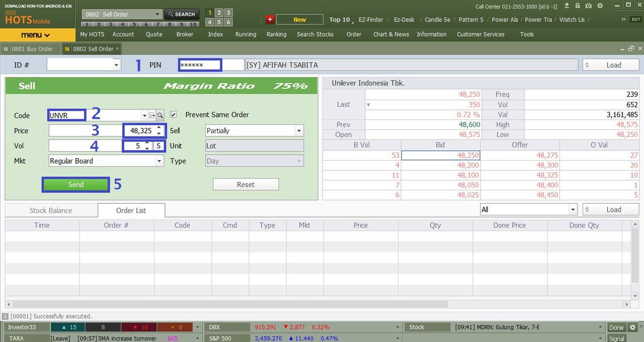The width and height of the screenshot is (644, 342).
Task: Open the Code history dropdown arrow
Action: point(144,115)
